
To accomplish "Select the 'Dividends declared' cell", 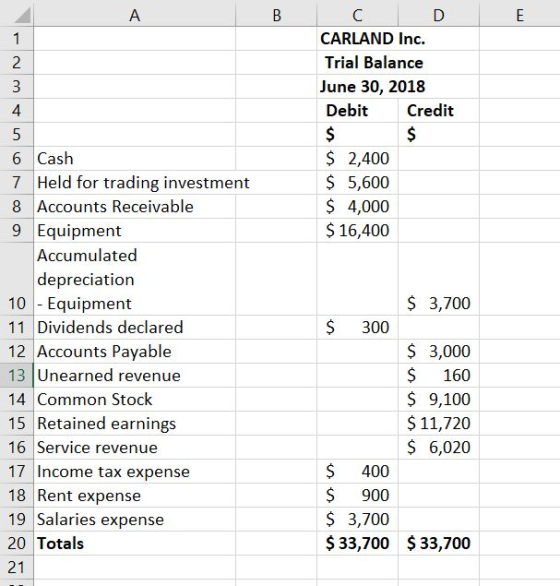I will [x=135, y=327].
